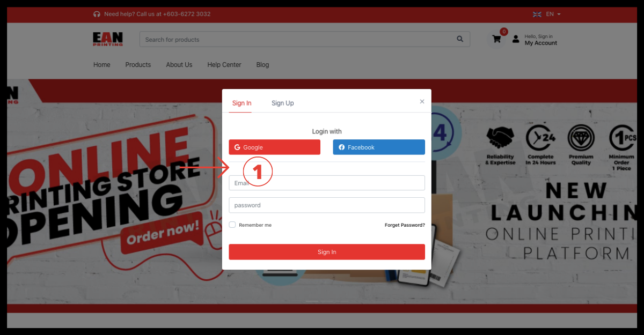Click the headset help icon
This screenshot has width=644, height=335.
(97, 14)
